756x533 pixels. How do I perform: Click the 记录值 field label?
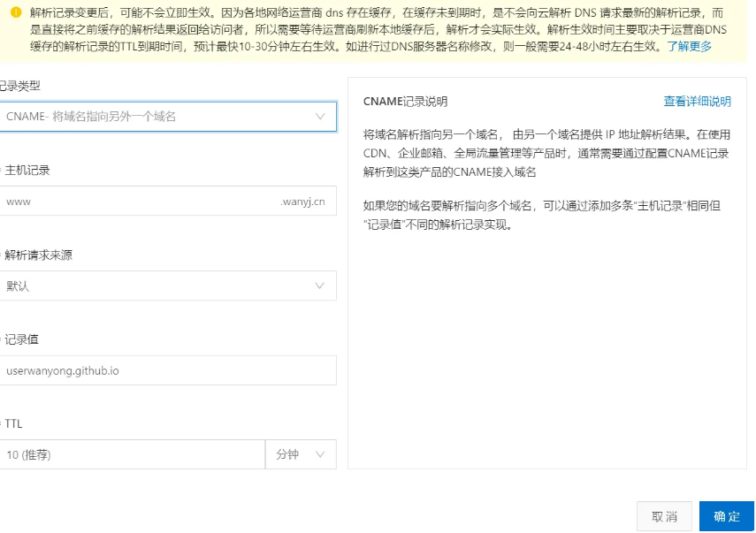pos(21,339)
